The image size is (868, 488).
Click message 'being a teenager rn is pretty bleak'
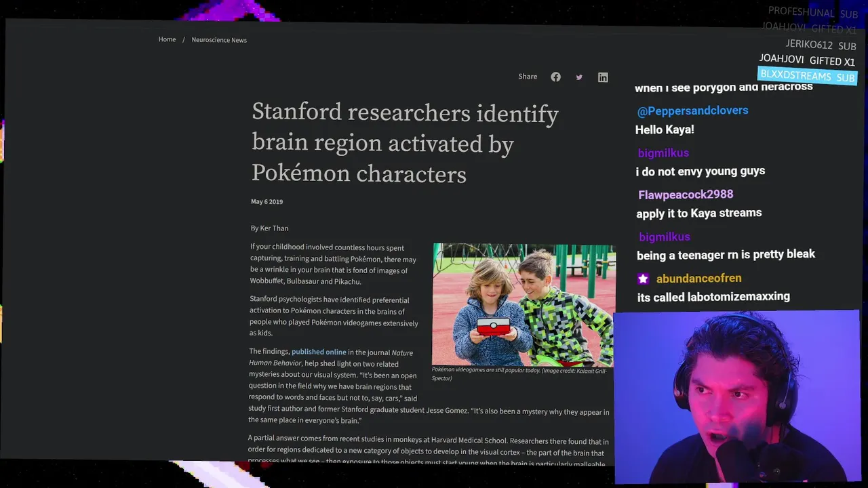click(x=726, y=254)
